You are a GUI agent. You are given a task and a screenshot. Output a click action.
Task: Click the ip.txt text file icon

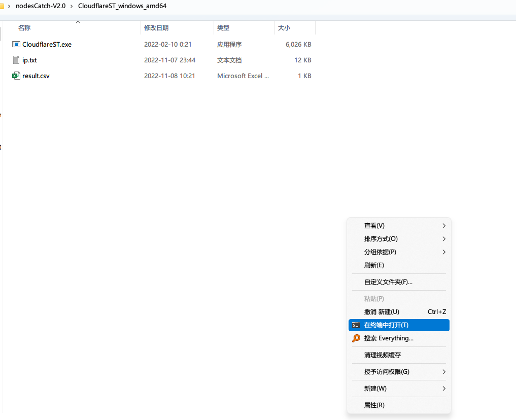point(16,60)
